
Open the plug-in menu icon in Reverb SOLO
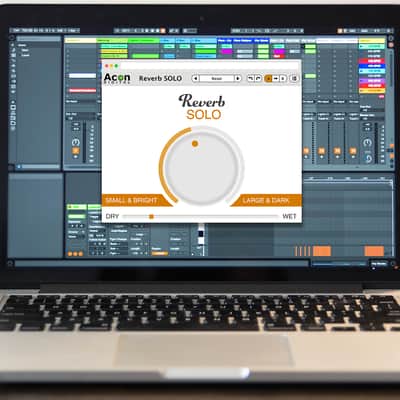(294, 79)
